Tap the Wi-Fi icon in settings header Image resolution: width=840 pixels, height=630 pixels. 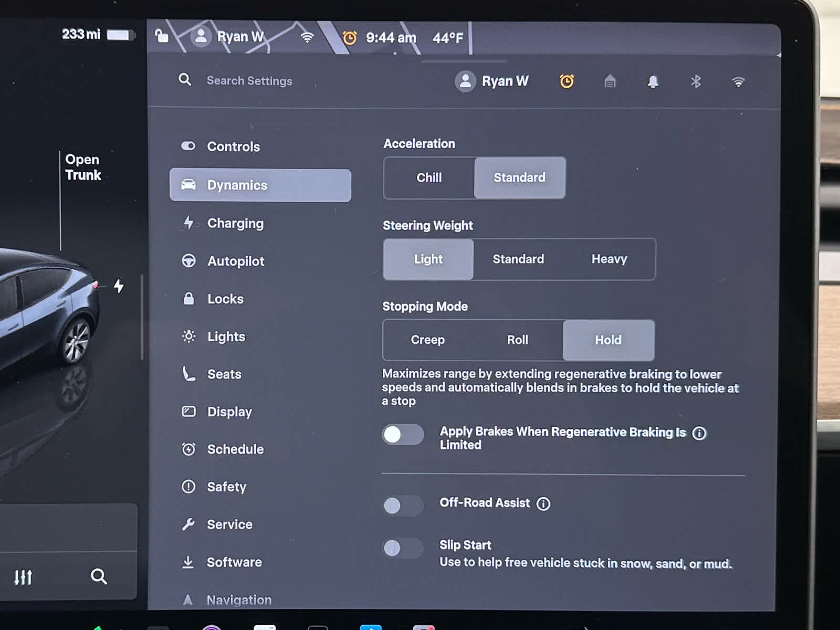point(738,82)
